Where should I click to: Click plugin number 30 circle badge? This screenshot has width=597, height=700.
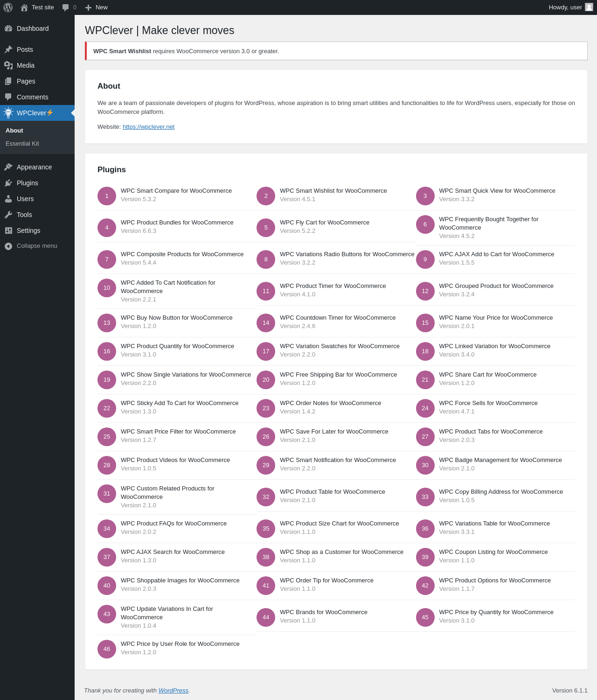[425, 465]
